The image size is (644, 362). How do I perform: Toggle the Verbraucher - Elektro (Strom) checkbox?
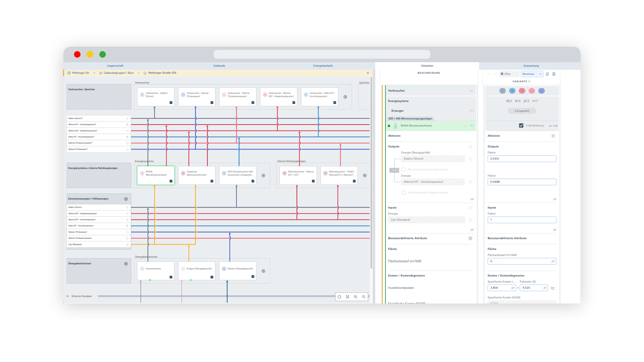coord(171,103)
